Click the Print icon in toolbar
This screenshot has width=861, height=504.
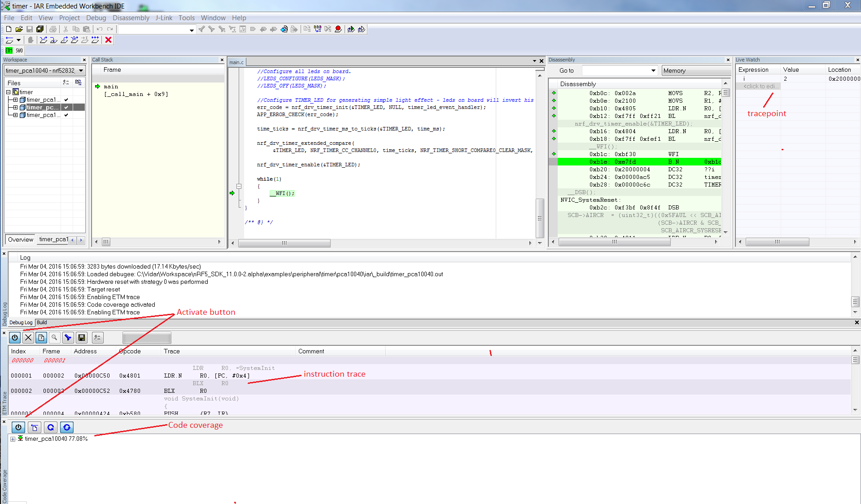pyautogui.click(x=53, y=29)
